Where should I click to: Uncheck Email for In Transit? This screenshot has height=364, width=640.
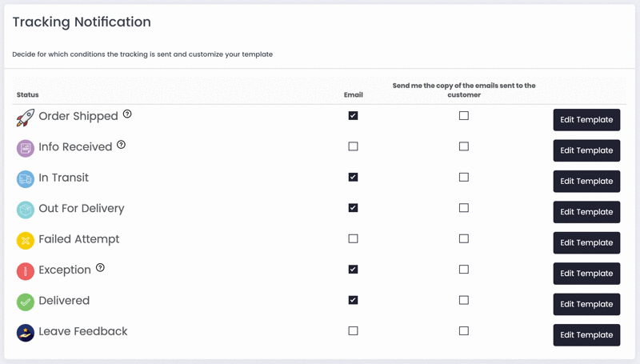tap(353, 177)
